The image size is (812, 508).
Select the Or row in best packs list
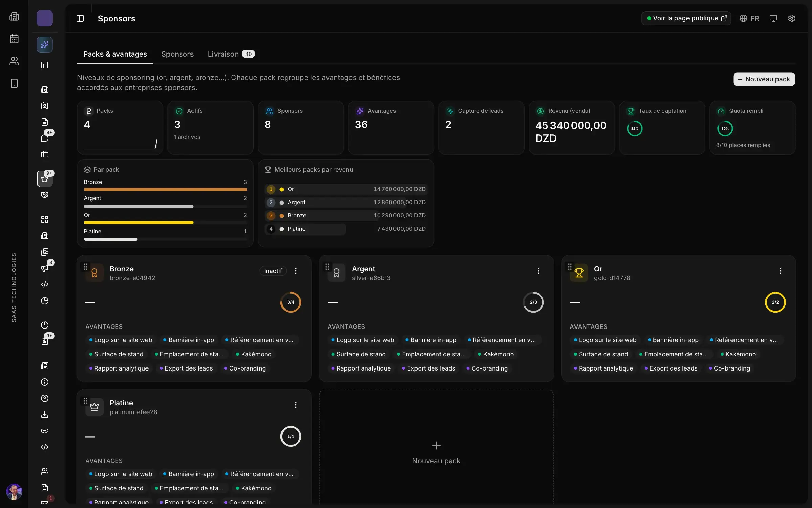[x=346, y=189]
